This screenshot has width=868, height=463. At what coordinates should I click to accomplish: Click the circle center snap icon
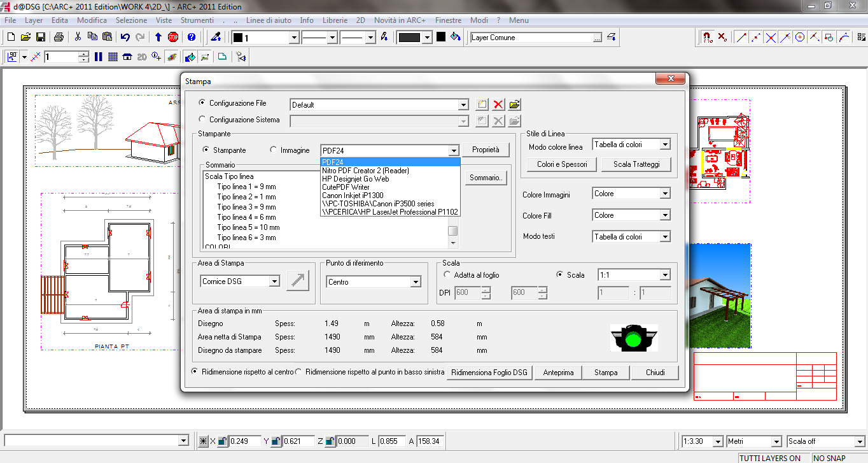[800, 38]
